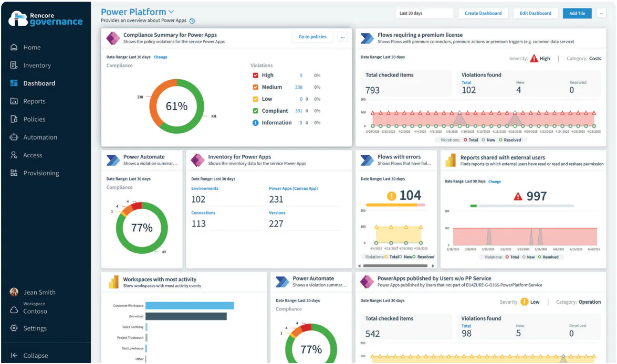This screenshot has height=364, width=617.
Task: Click the Power Apps icon in Compliance Summary
Action: click(x=113, y=38)
